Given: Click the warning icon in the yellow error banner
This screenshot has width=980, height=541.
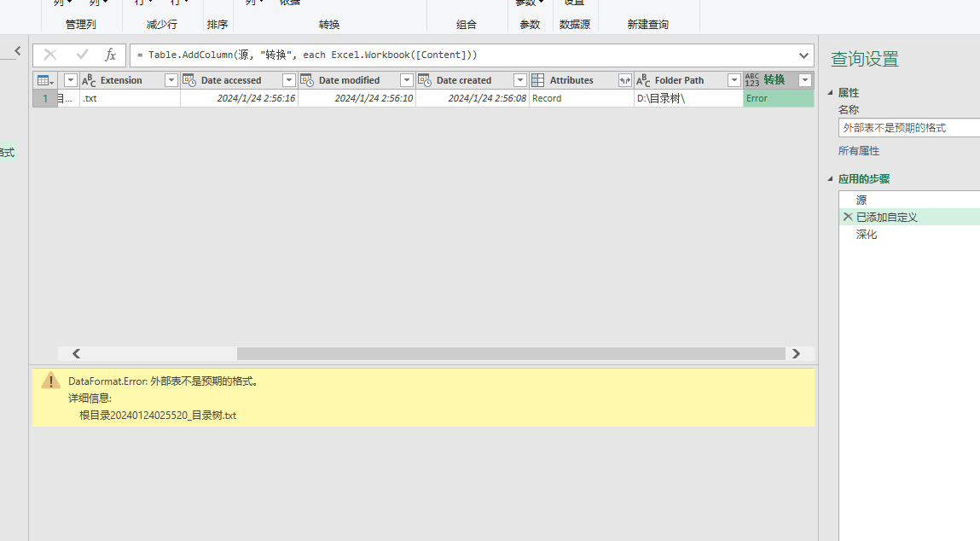Looking at the screenshot, I should tap(50, 381).
